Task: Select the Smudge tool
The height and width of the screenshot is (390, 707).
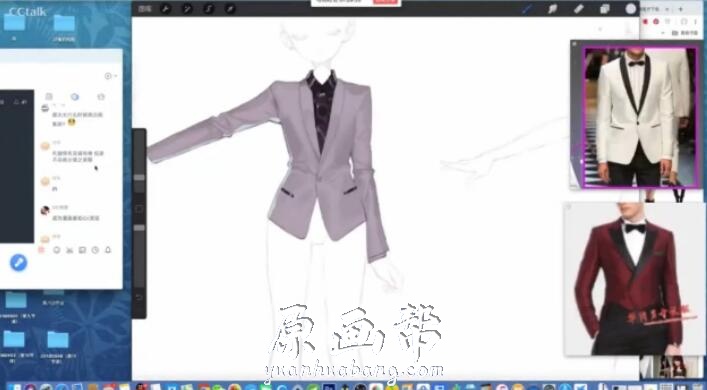Action: pyautogui.click(x=552, y=9)
